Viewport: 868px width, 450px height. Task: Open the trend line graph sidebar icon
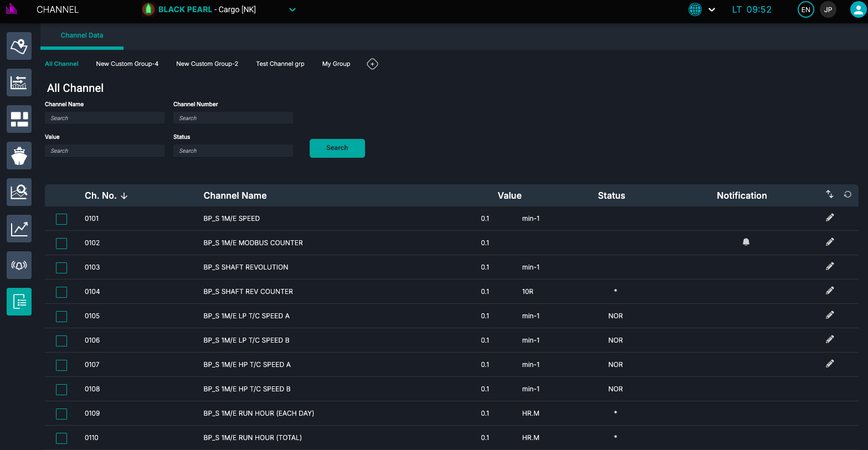tap(19, 229)
